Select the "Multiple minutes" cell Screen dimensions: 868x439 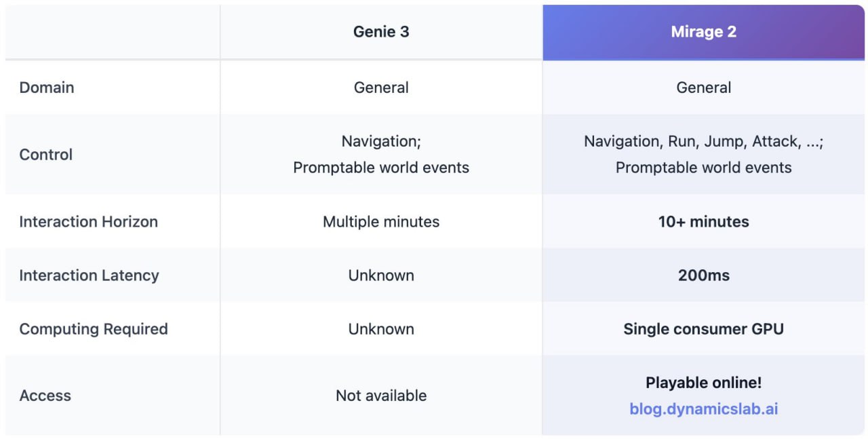coord(381,221)
